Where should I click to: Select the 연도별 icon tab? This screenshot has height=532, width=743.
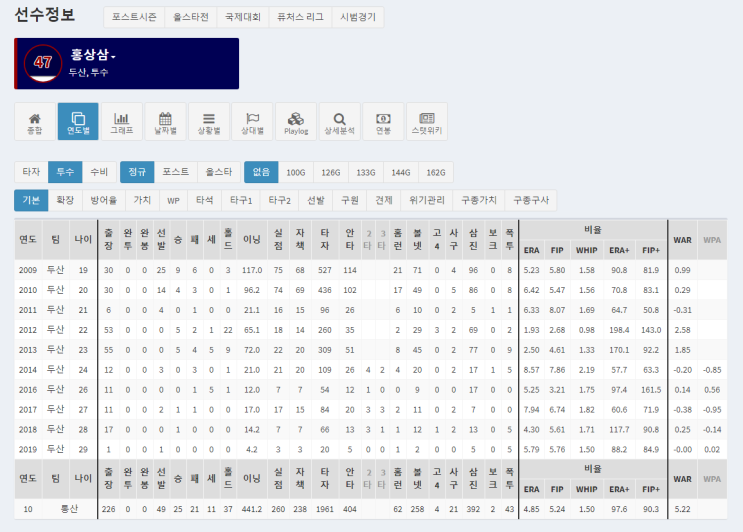pos(78,122)
